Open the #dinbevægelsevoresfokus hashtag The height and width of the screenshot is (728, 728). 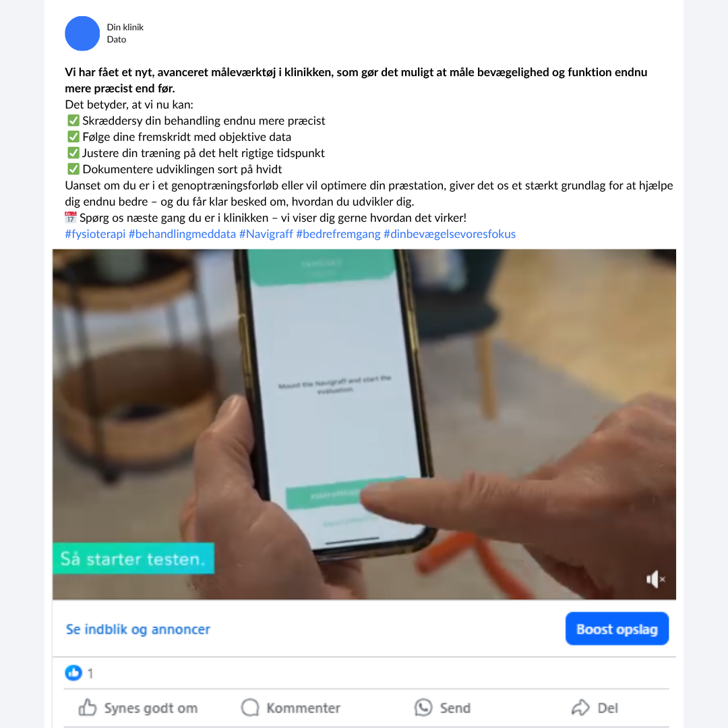[450, 233]
